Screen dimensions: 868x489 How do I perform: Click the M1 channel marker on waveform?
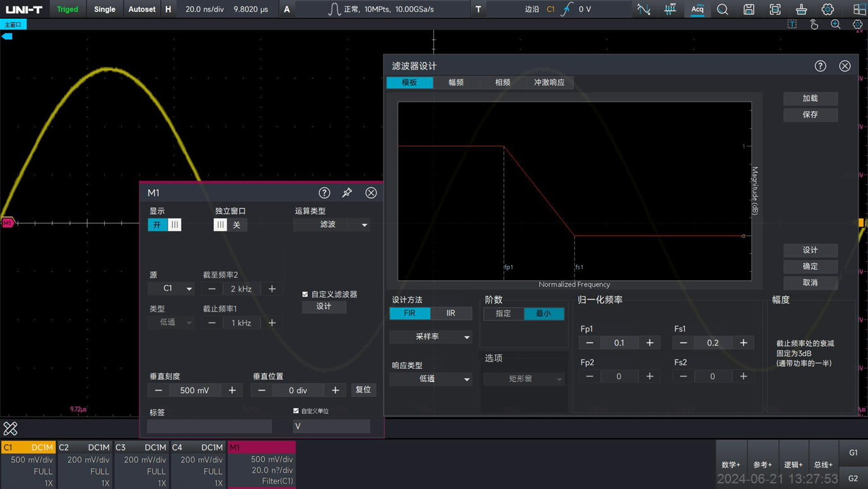[8, 223]
